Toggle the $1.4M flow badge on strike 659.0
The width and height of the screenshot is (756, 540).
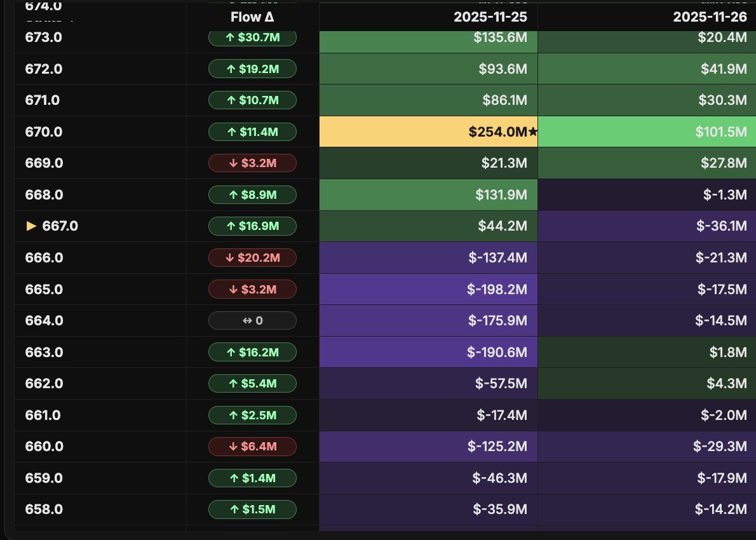[x=252, y=478]
